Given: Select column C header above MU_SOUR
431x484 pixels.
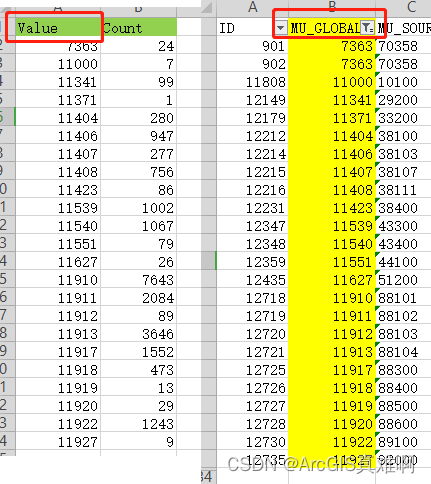Looking at the screenshot, I should click(x=411, y=7).
